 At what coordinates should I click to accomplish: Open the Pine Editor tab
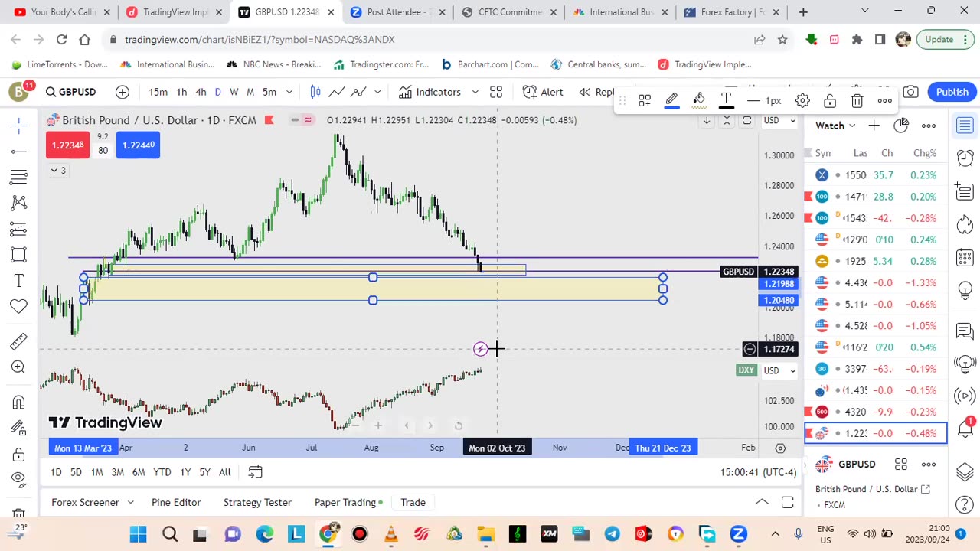(176, 503)
